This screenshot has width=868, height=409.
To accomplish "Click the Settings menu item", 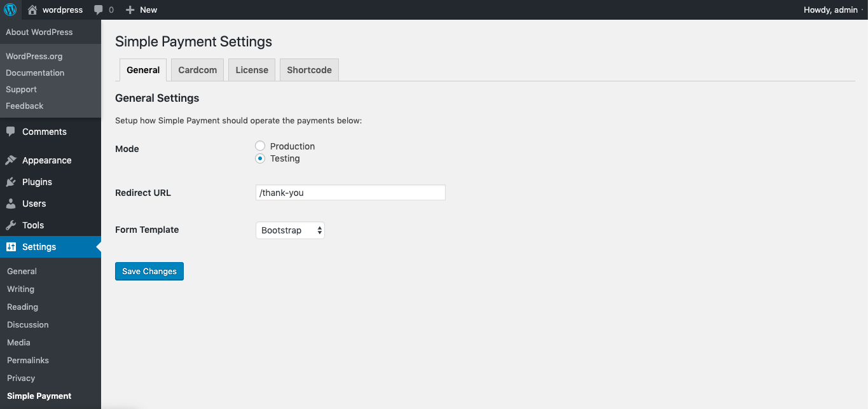I will 50,247.
